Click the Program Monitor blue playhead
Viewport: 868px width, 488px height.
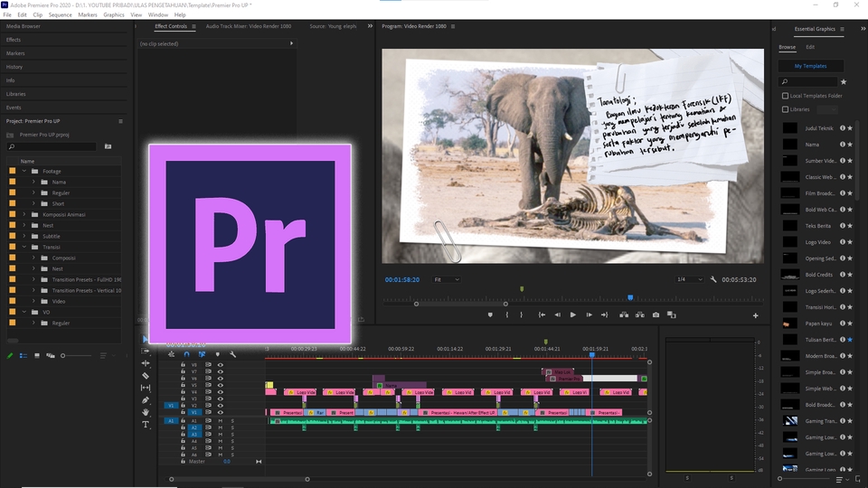630,297
